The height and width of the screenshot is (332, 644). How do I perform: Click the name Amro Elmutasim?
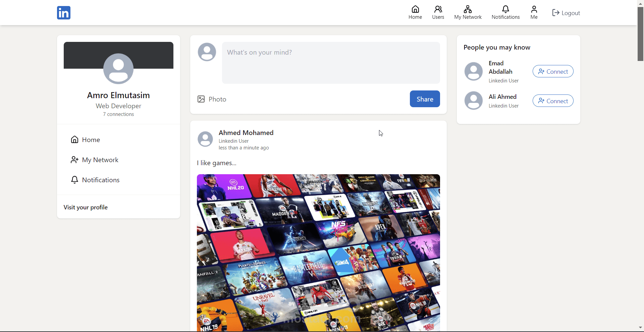118,95
